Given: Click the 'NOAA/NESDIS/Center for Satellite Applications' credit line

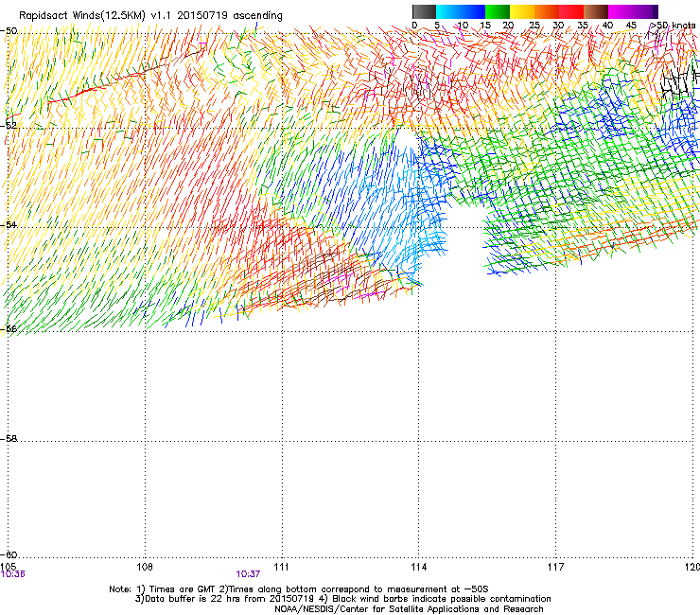Looking at the screenshot, I should (x=409, y=609).
